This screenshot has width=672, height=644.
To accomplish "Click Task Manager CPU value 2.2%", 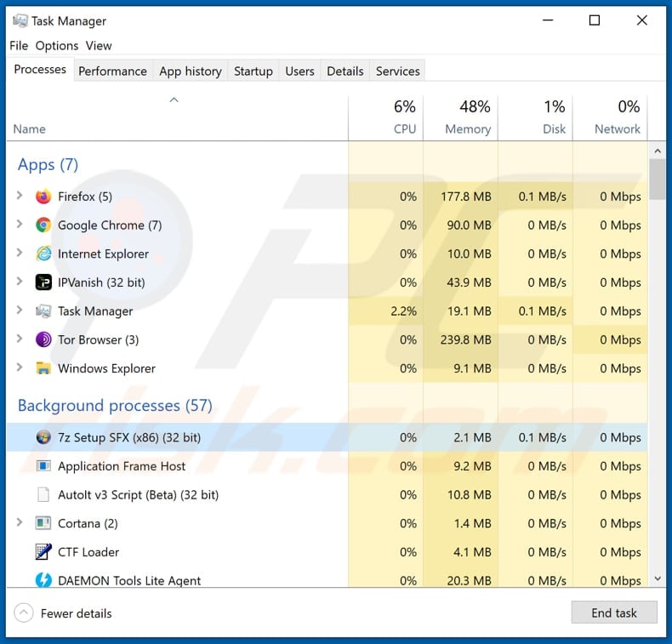I will (403, 311).
